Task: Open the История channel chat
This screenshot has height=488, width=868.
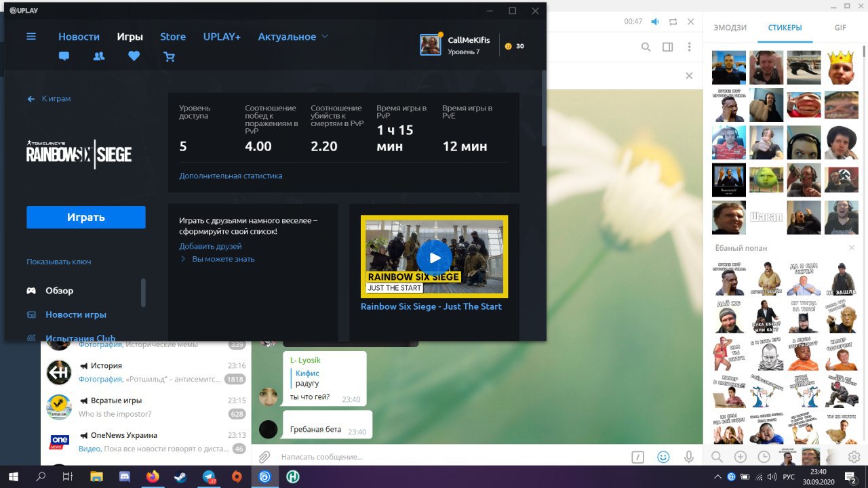Action: point(146,373)
